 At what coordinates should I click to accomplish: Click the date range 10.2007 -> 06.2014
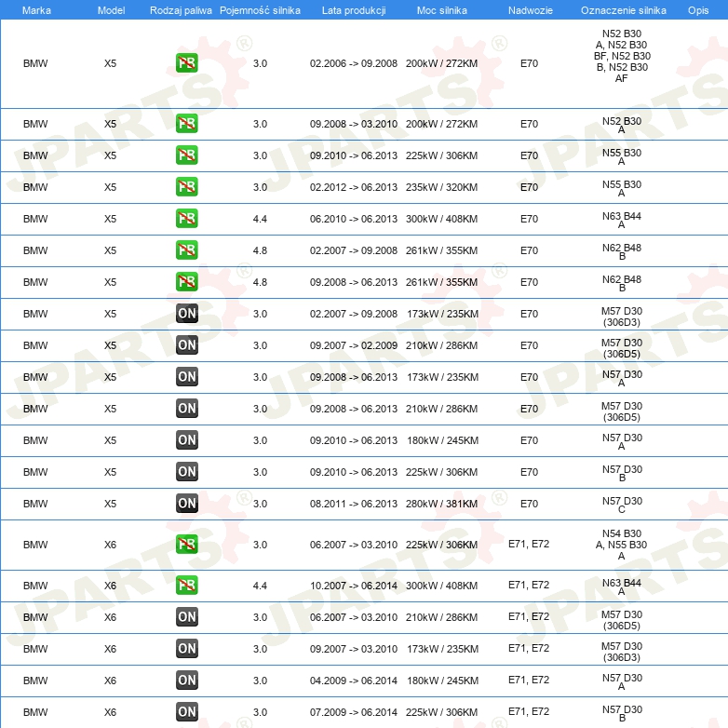point(354,586)
